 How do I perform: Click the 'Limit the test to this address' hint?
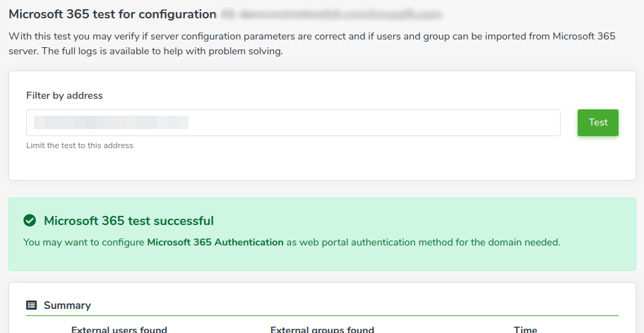[x=80, y=145]
